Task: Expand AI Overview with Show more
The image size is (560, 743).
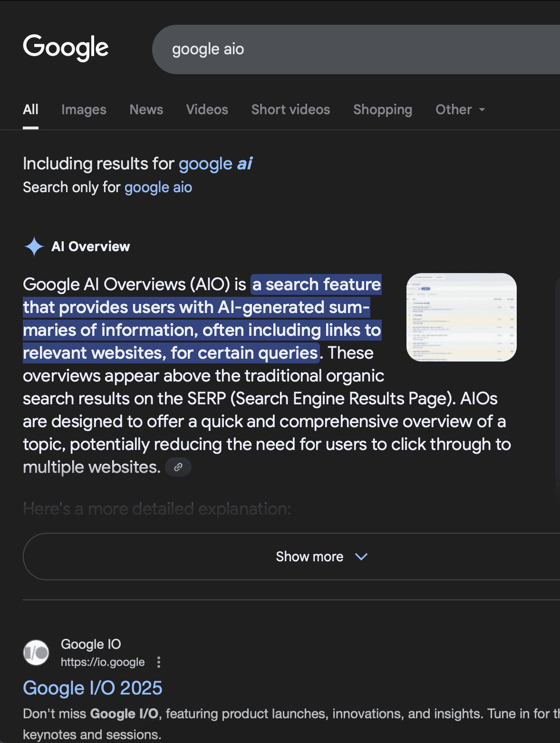Action: point(321,557)
